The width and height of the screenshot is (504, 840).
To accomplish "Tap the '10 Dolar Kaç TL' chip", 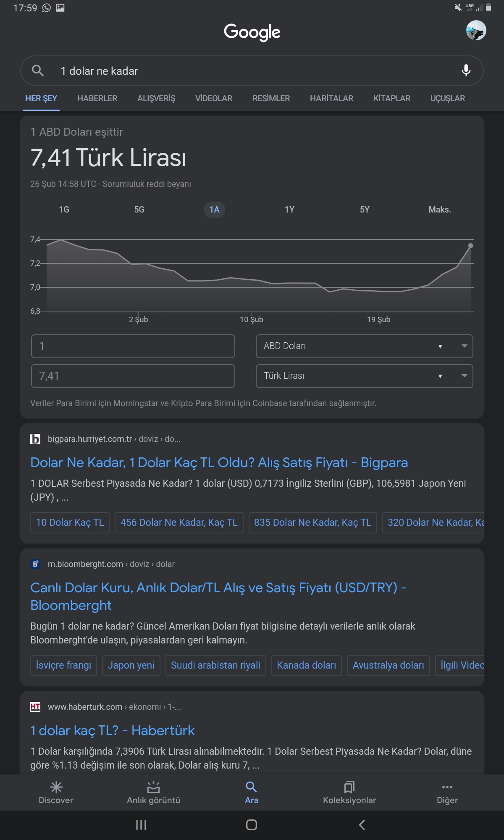I will [70, 522].
